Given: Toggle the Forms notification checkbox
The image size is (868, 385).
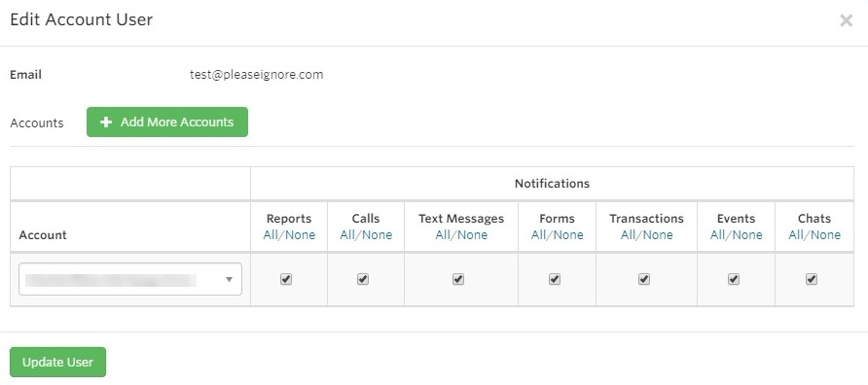Looking at the screenshot, I should [x=554, y=279].
